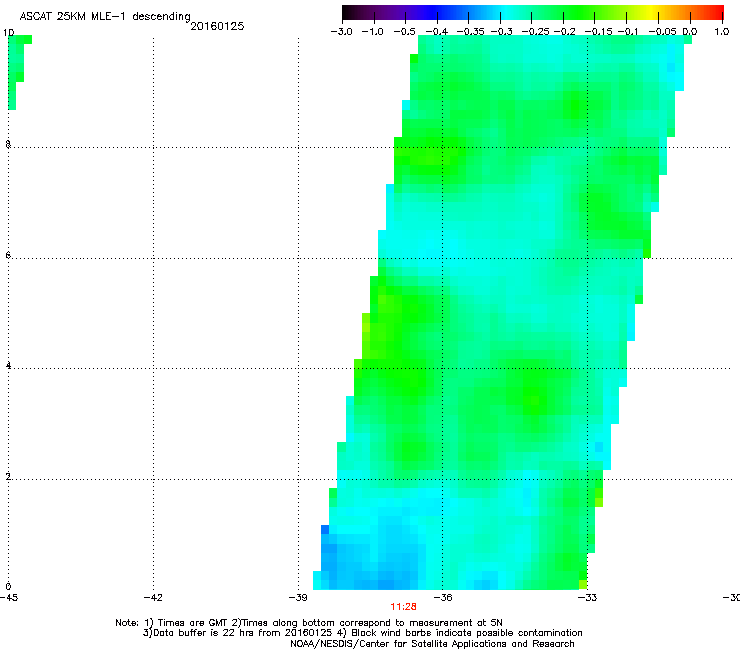This screenshot has height=650, width=740.
Task: Click the -39 longitude axis label
Action: (x=298, y=598)
